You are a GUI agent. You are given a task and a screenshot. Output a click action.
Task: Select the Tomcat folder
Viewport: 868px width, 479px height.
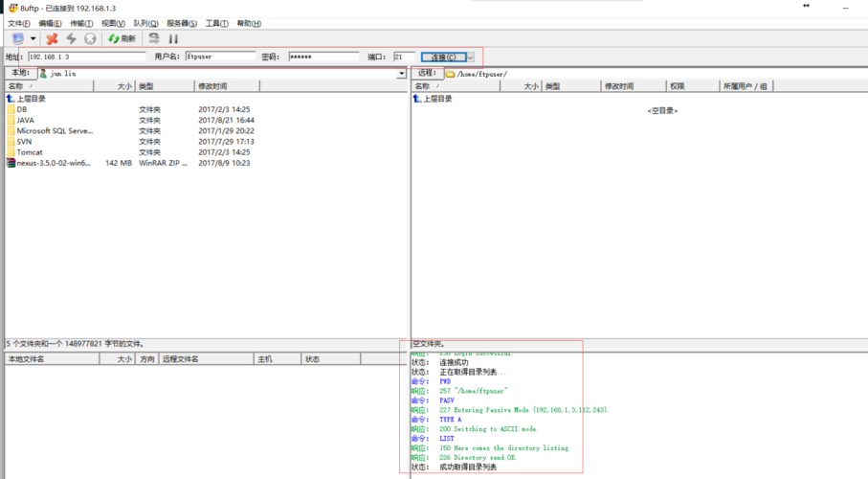pos(30,152)
